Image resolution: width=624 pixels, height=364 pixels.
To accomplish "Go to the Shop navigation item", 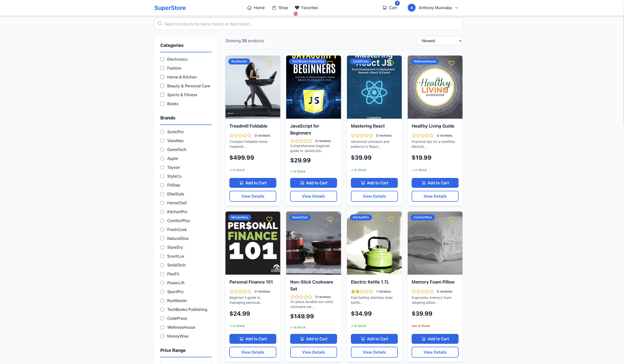I will pyautogui.click(x=280, y=8).
